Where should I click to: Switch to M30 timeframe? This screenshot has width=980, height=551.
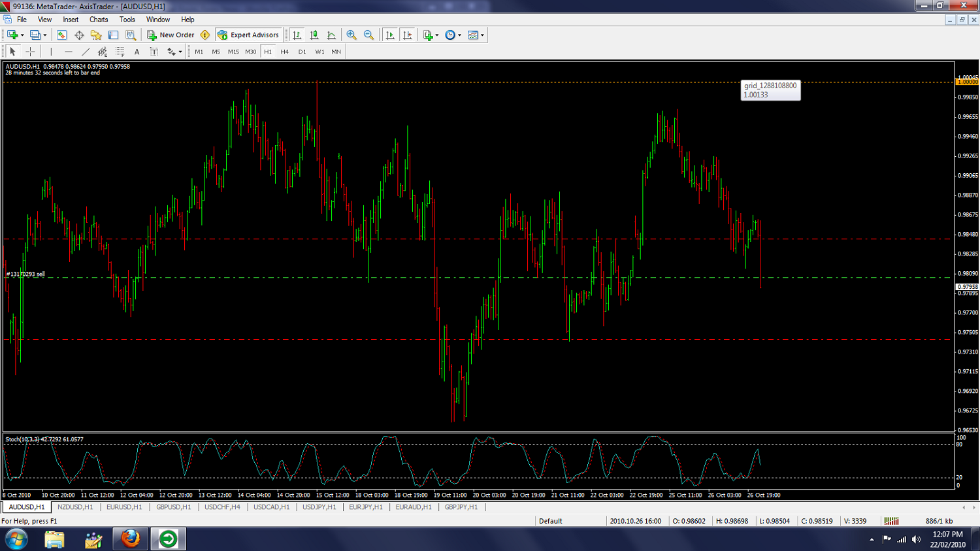[251, 52]
